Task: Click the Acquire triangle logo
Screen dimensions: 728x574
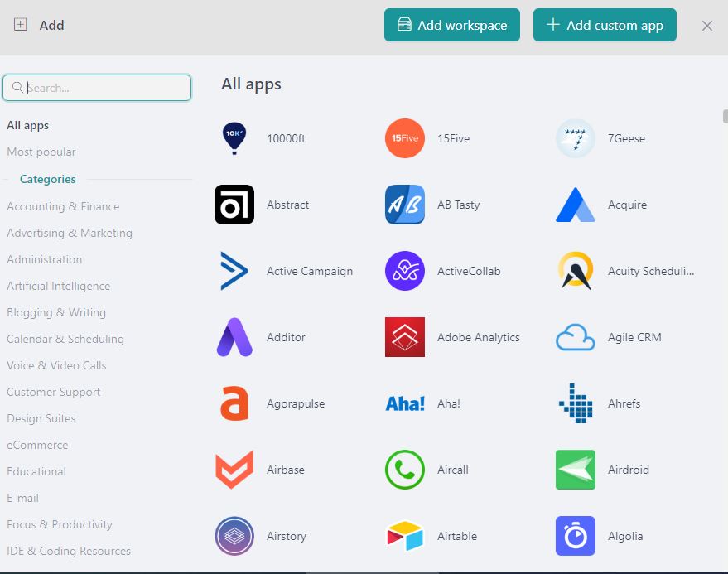Action: pyautogui.click(x=576, y=205)
